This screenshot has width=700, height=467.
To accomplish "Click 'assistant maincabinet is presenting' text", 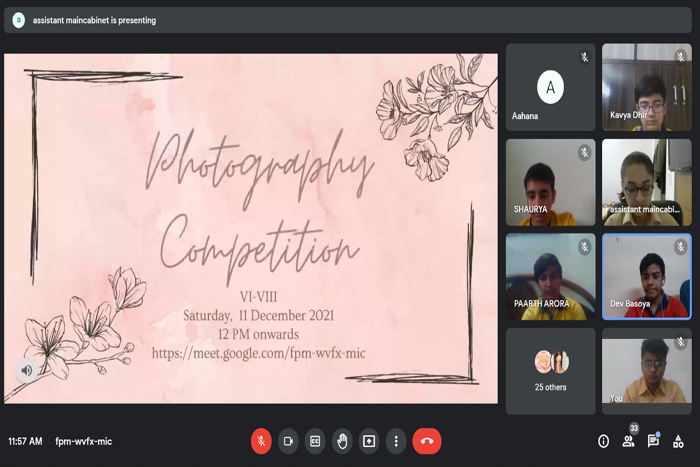I will 94,20.
